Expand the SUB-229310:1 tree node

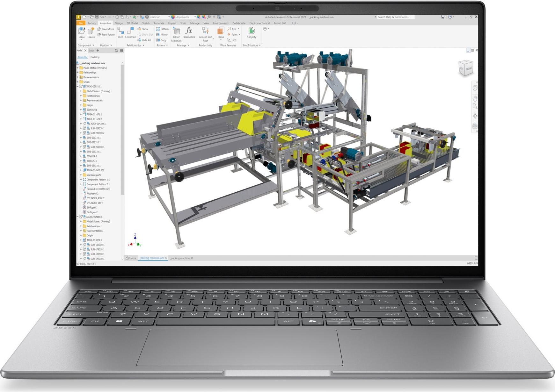click(81, 128)
